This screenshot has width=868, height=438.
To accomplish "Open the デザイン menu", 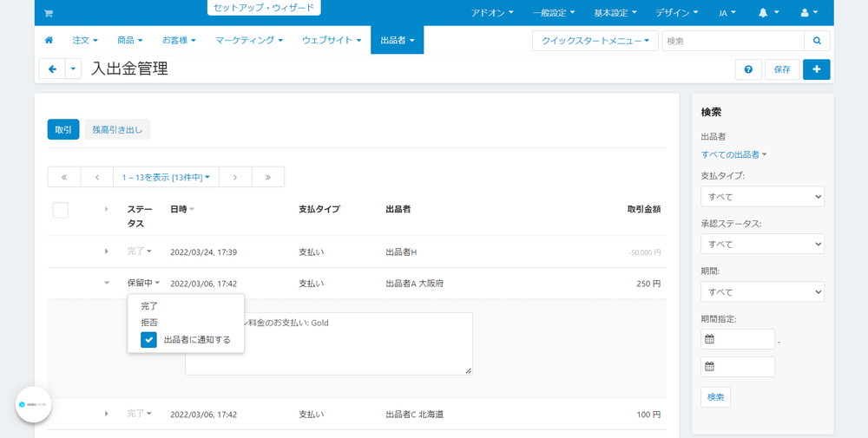I will point(676,13).
